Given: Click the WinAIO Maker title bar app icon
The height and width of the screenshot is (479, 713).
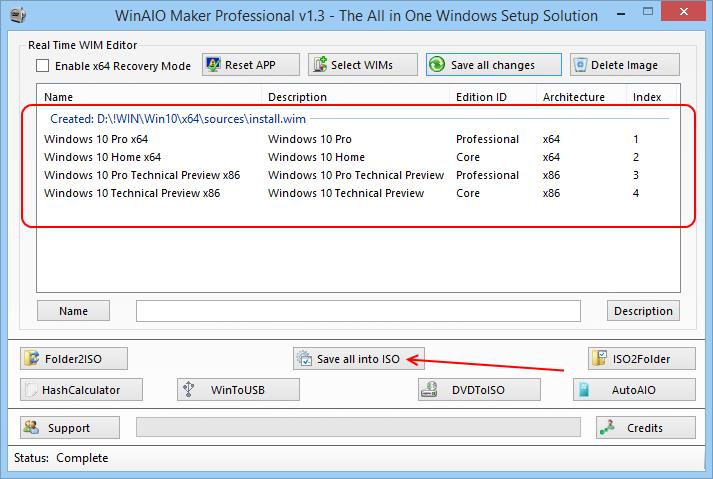Looking at the screenshot, I should [18, 15].
